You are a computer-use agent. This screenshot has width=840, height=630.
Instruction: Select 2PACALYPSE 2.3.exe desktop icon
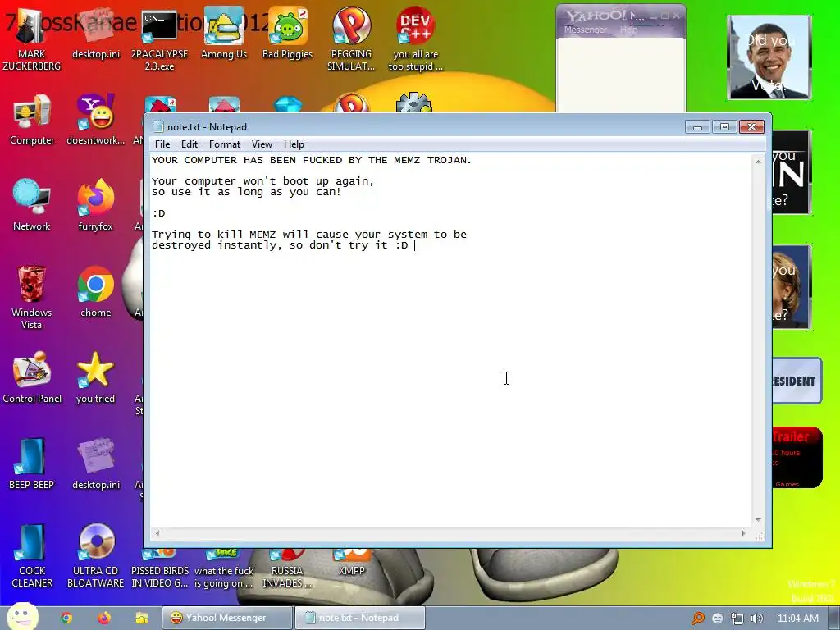click(159, 39)
